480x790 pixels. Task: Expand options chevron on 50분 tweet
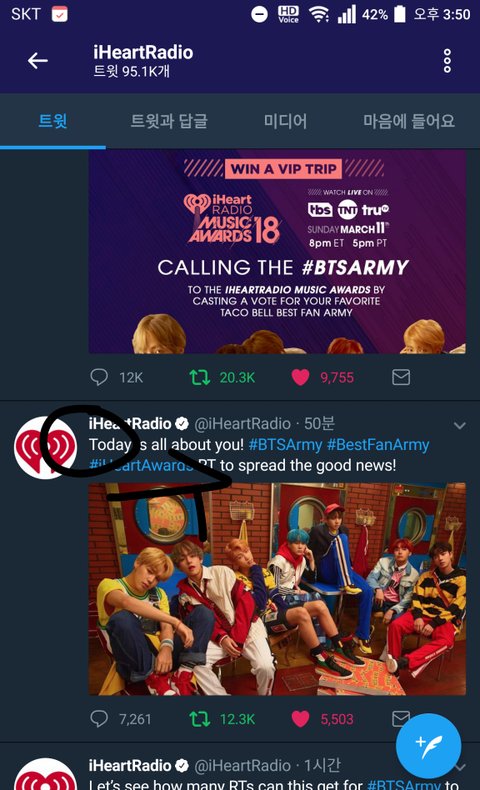pos(459,426)
